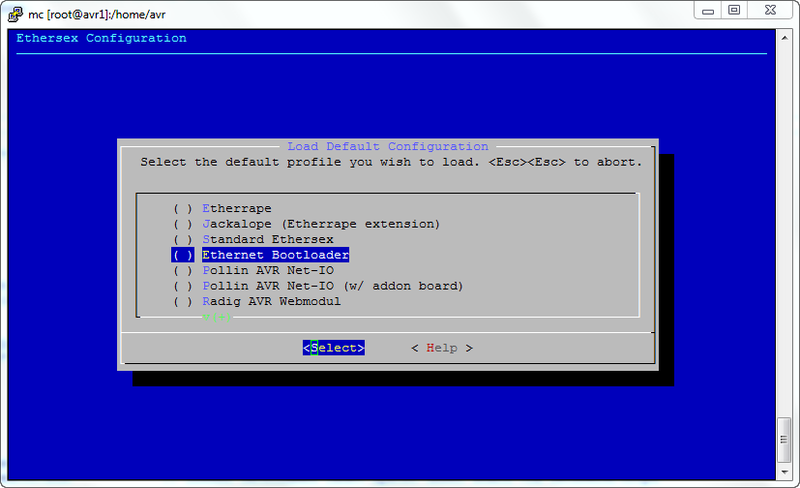This screenshot has height=488, width=800.
Task: Choose the Jackalope (Etherrape extension) profile
Action: [x=320, y=224]
